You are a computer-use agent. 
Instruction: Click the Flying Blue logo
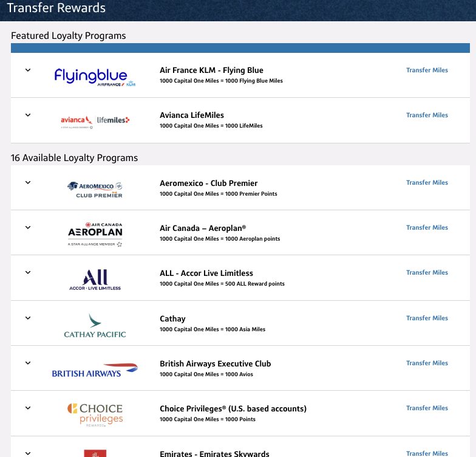(x=95, y=77)
